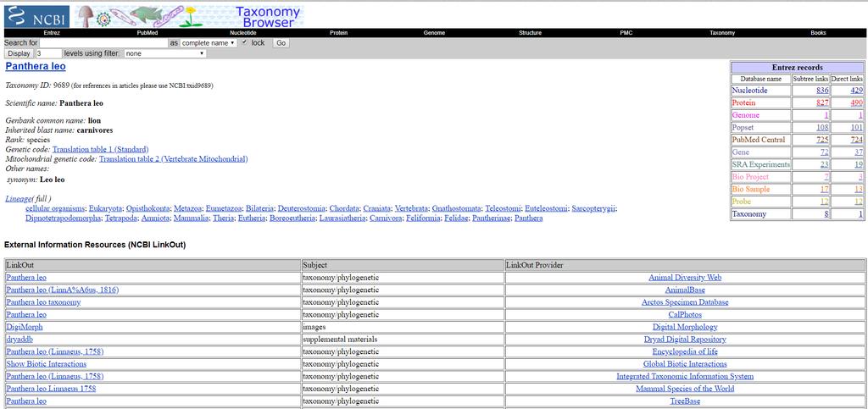Open the Encyclopedia of life provider link
The height and width of the screenshot is (409, 868).
click(685, 351)
